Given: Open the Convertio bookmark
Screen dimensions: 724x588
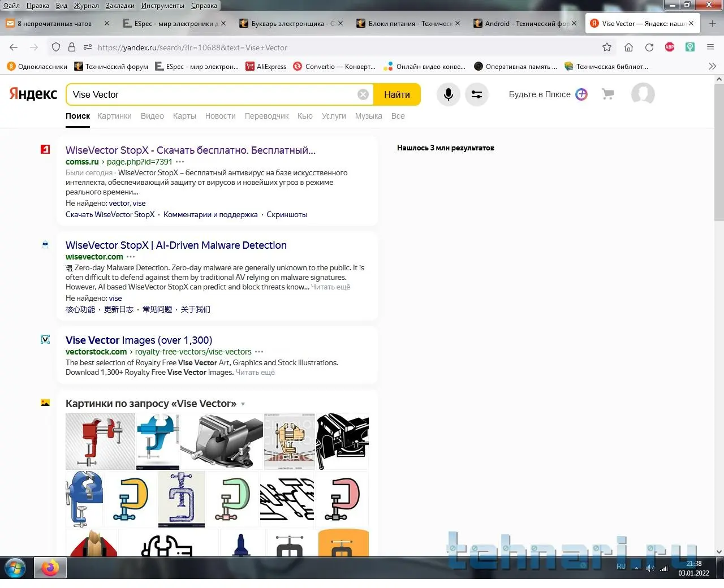Looking at the screenshot, I should (x=334, y=67).
